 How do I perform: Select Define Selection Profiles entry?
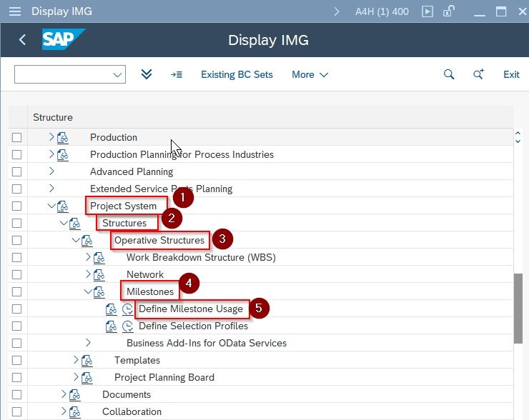coord(193,326)
